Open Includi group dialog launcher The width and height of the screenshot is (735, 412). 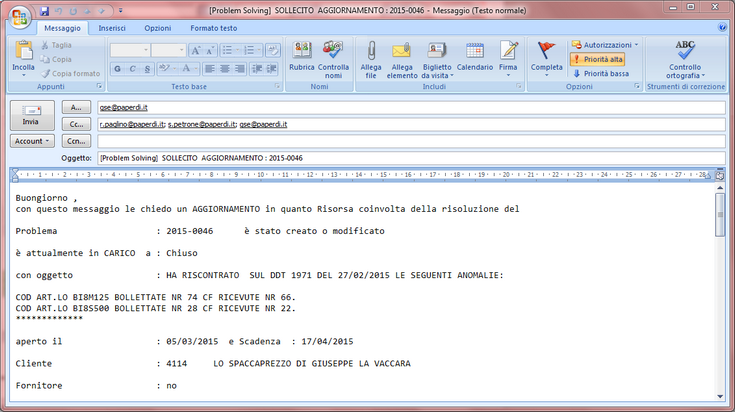pyautogui.click(x=518, y=86)
